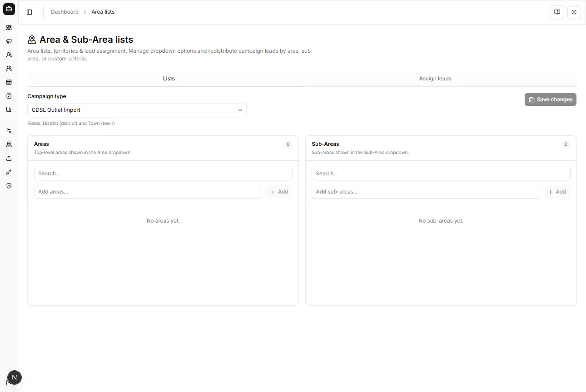The image size is (586, 392).
Task: Open the Campaign type dropdown
Action: (137, 110)
